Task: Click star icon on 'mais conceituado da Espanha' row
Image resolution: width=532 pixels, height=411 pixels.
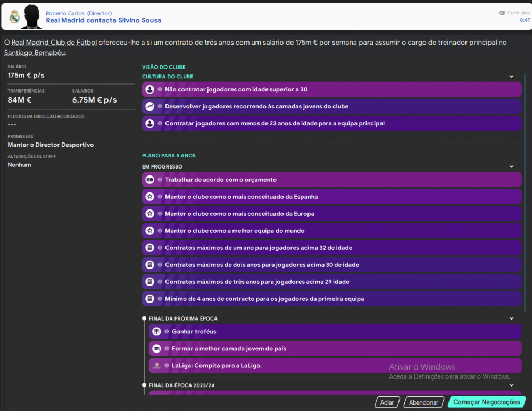Action: (x=149, y=197)
